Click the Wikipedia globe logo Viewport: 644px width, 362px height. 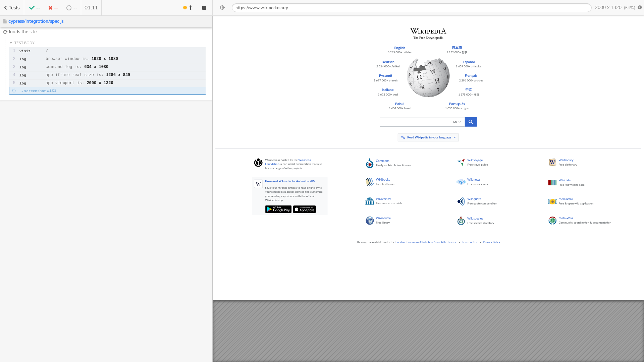tap(428, 78)
